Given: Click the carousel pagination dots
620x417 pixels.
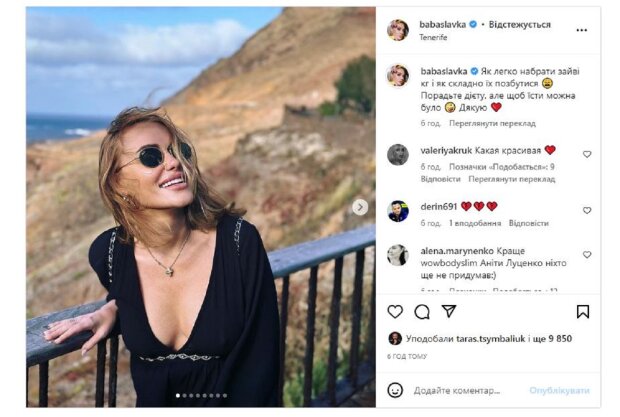Looking at the screenshot, I should (201, 397).
